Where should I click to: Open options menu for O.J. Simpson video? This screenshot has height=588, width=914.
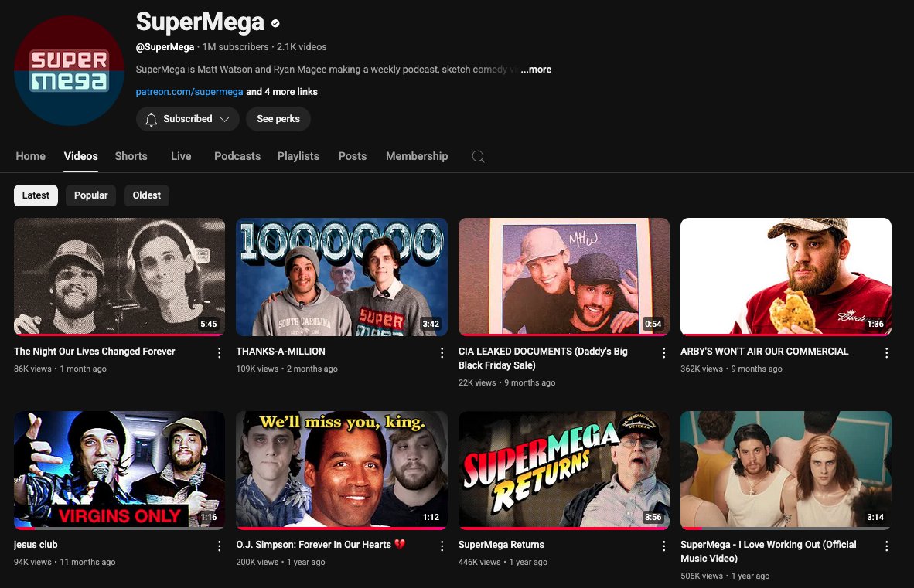pyautogui.click(x=442, y=546)
